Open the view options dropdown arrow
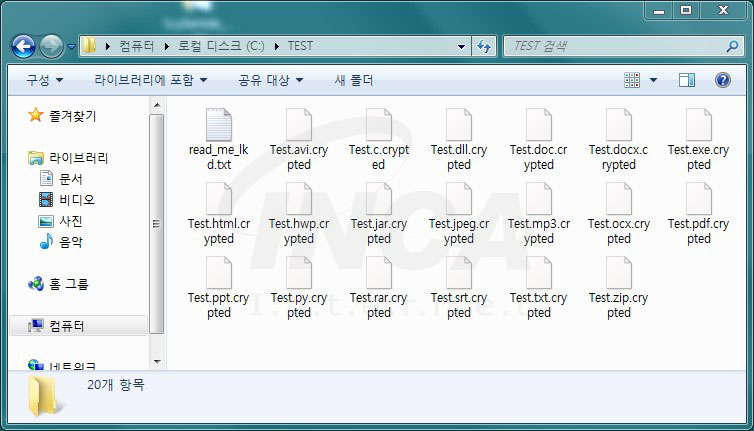The image size is (754, 431). [x=653, y=80]
